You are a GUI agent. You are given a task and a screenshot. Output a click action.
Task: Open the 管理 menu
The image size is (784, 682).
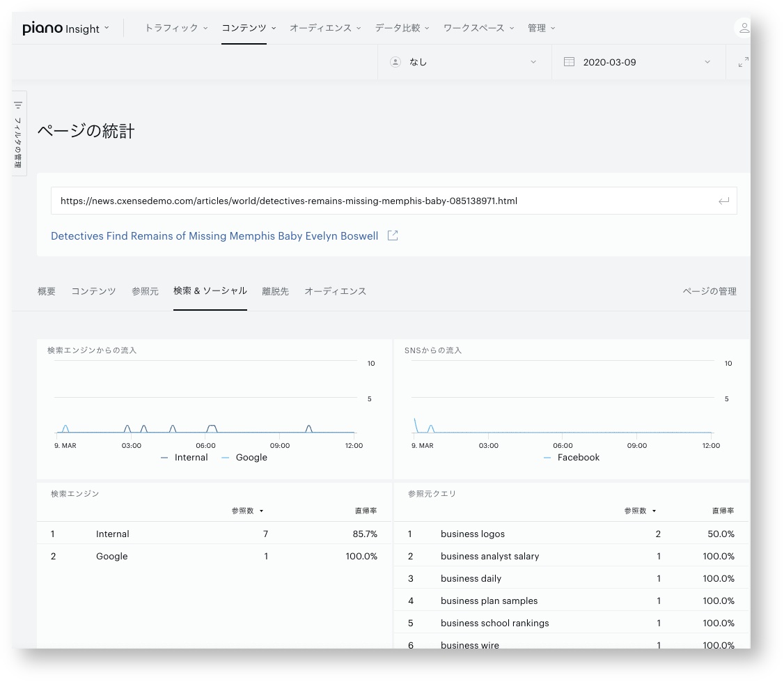[542, 28]
